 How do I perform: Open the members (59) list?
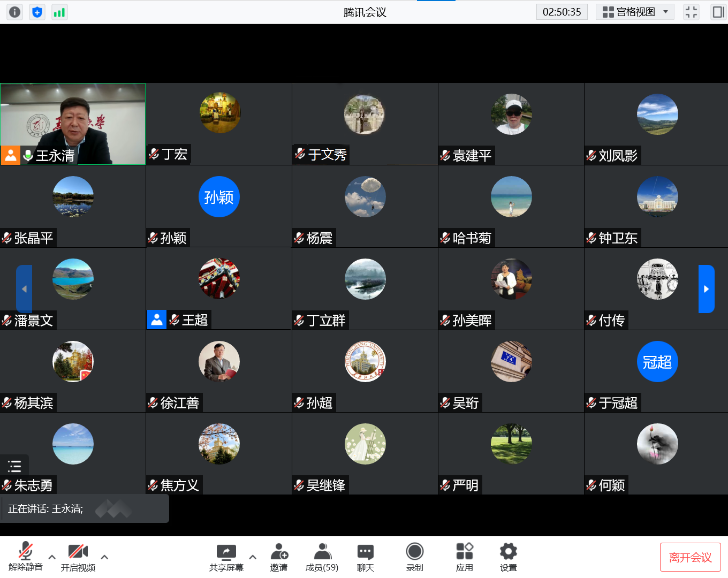(322, 557)
